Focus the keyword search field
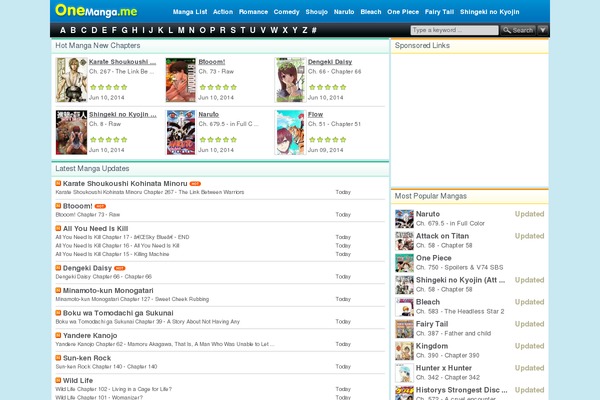This screenshot has height=400, width=600. [454, 30]
